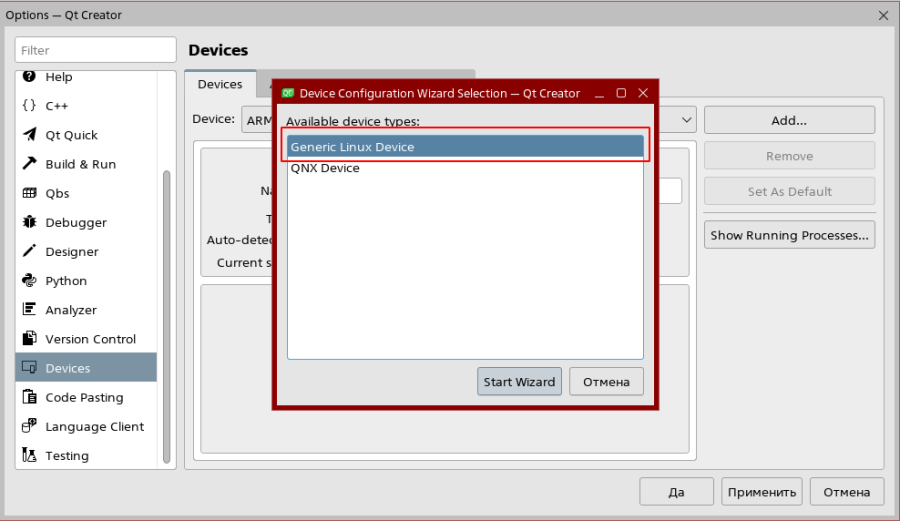Click the Qbs grid icon
Viewport: 900px width, 521px height.
[29, 193]
